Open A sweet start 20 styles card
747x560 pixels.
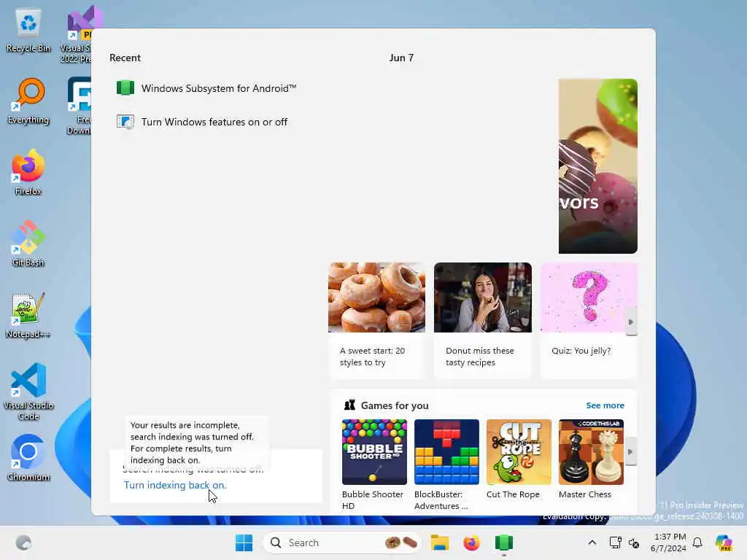pos(377,320)
